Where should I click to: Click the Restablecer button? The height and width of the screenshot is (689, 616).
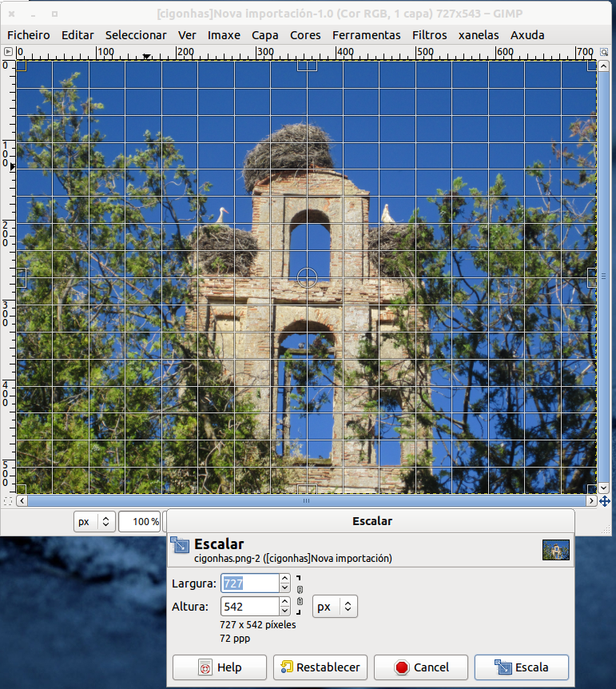[x=320, y=667]
